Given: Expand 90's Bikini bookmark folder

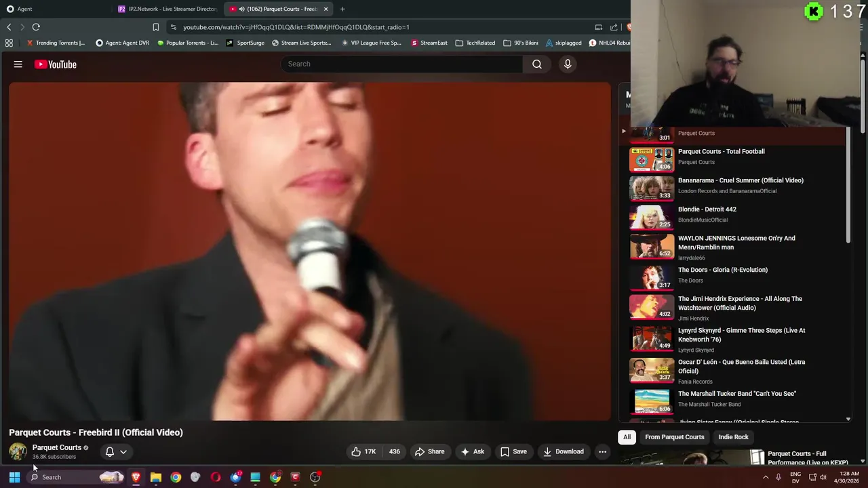Looking at the screenshot, I should point(521,43).
